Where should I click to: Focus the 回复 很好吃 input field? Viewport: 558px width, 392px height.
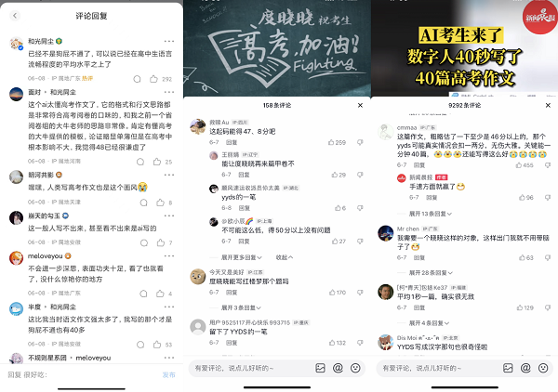tap(82, 374)
